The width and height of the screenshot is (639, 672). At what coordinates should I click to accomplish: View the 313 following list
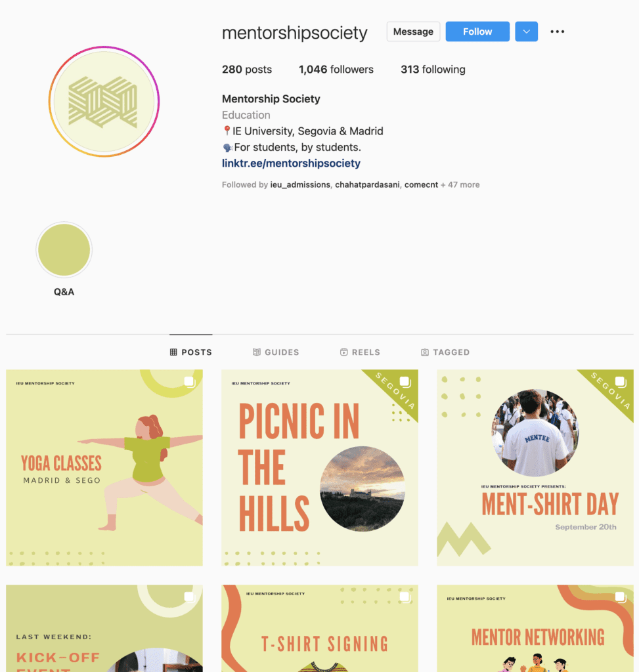click(433, 70)
